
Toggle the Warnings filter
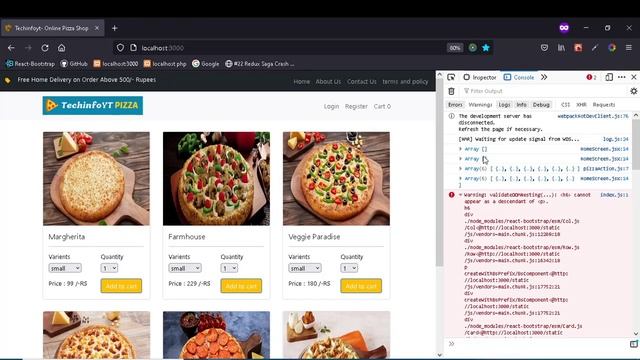click(x=480, y=105)
